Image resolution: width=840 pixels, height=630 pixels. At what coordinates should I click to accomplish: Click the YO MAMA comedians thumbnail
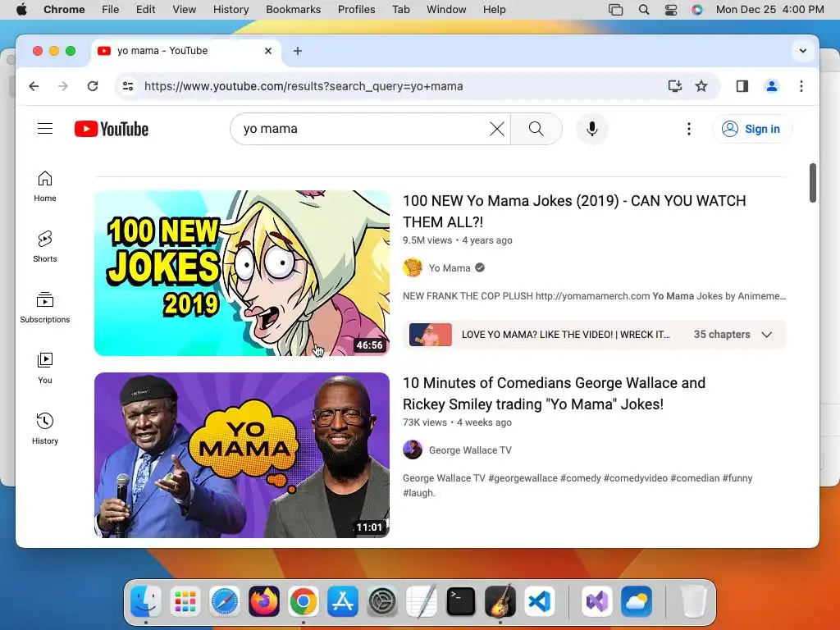242,455
